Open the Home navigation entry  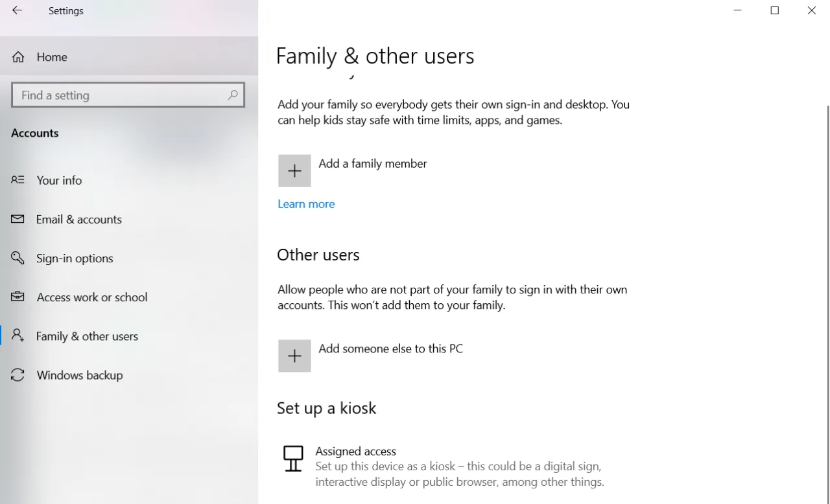(52, 56)
